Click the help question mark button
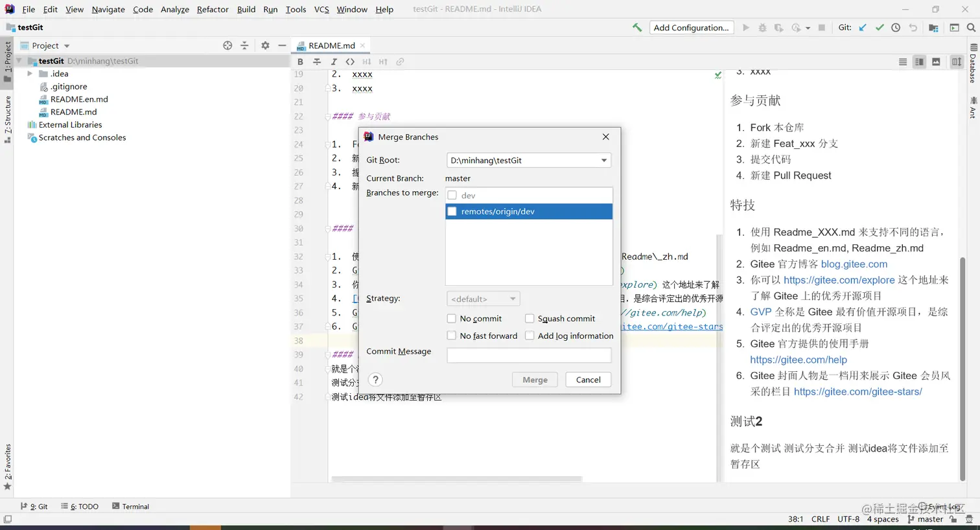The height and width of the screenshot is (530, 980). point(375,380)
